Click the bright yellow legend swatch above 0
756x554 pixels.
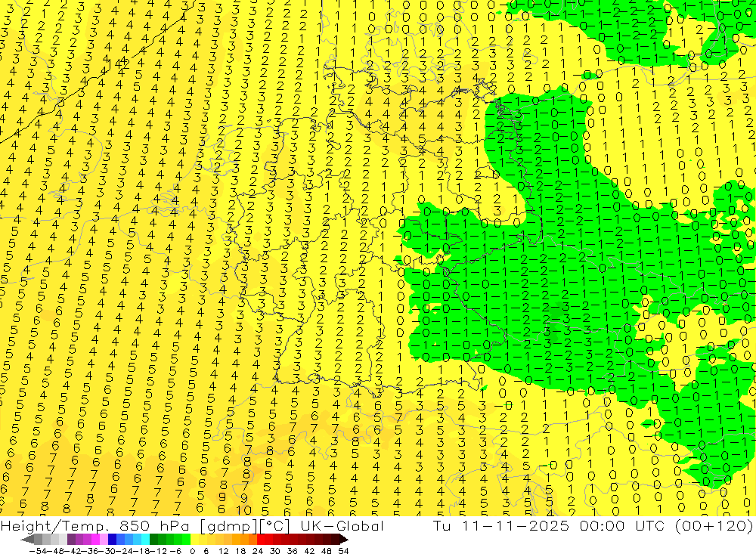click(x=194, y=540)
